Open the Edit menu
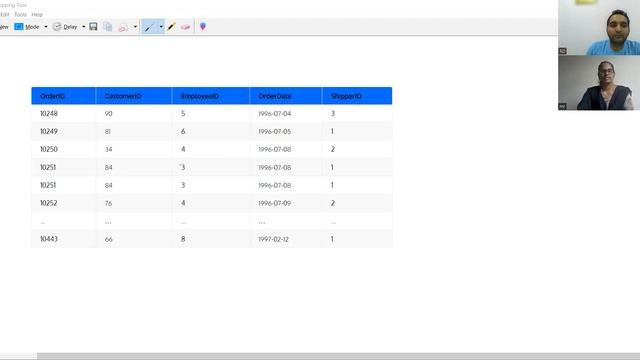The height and width of the screenshot is (360, 640). coord(5,14)
